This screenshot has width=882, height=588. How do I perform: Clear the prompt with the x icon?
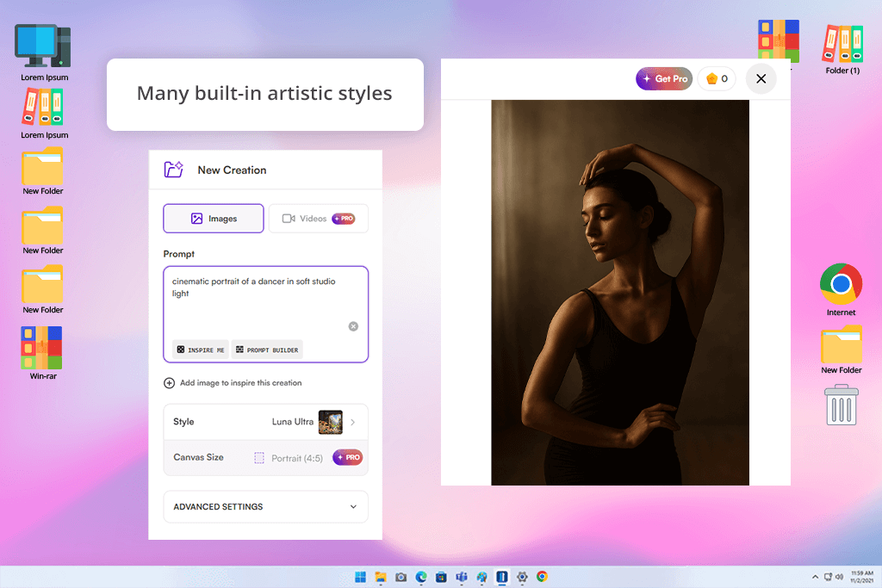pyautogui.click(x=353, y=326)
